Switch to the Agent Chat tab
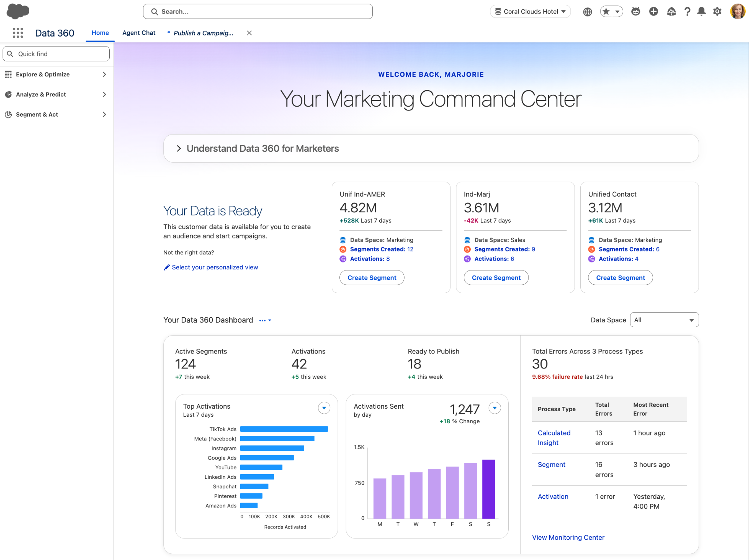This screenshot has width=749, height=560. point(139,33)
